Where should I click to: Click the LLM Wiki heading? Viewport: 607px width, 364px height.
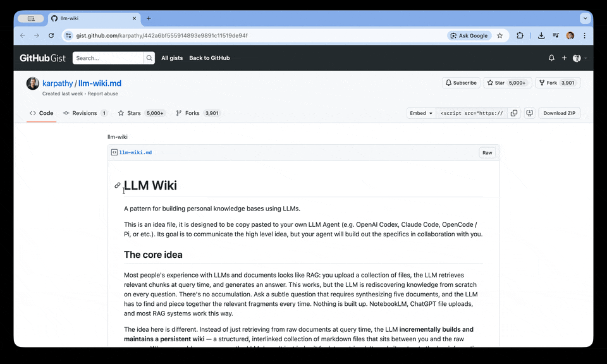pos(150,185)
